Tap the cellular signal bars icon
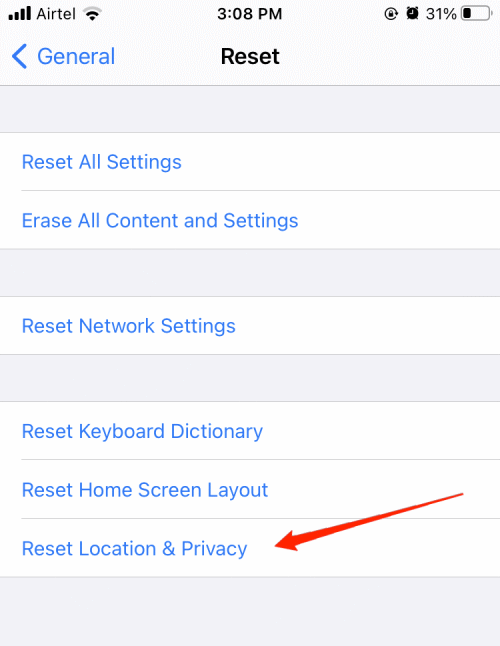 tap(19, 14)
